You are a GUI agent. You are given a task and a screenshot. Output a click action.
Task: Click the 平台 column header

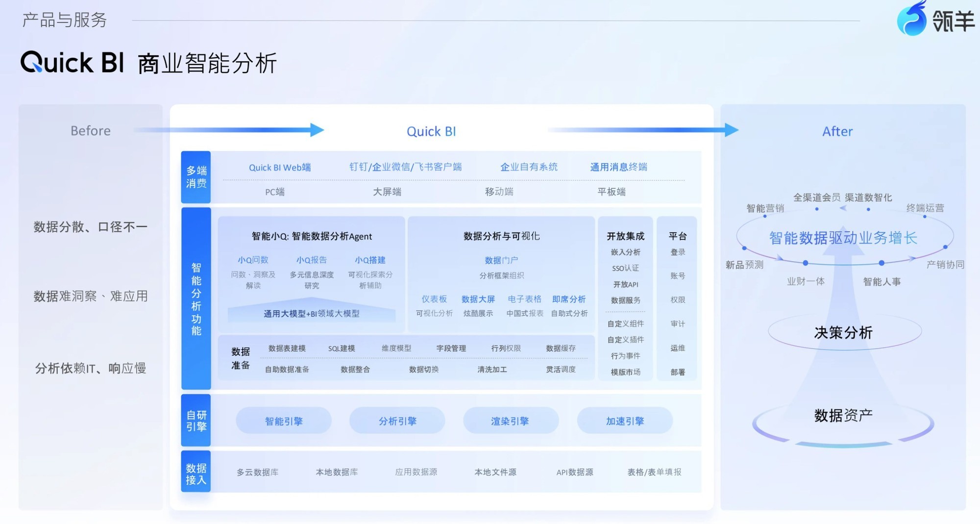678,236
